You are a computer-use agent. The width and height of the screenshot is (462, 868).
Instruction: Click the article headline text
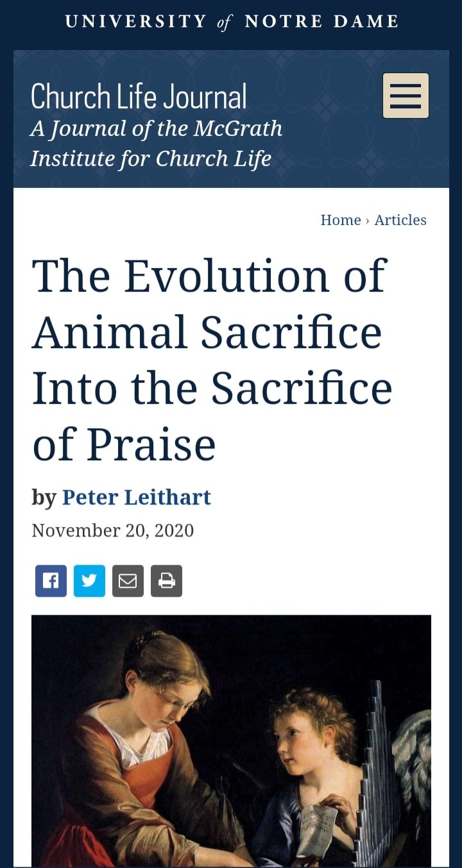[212, 357]
